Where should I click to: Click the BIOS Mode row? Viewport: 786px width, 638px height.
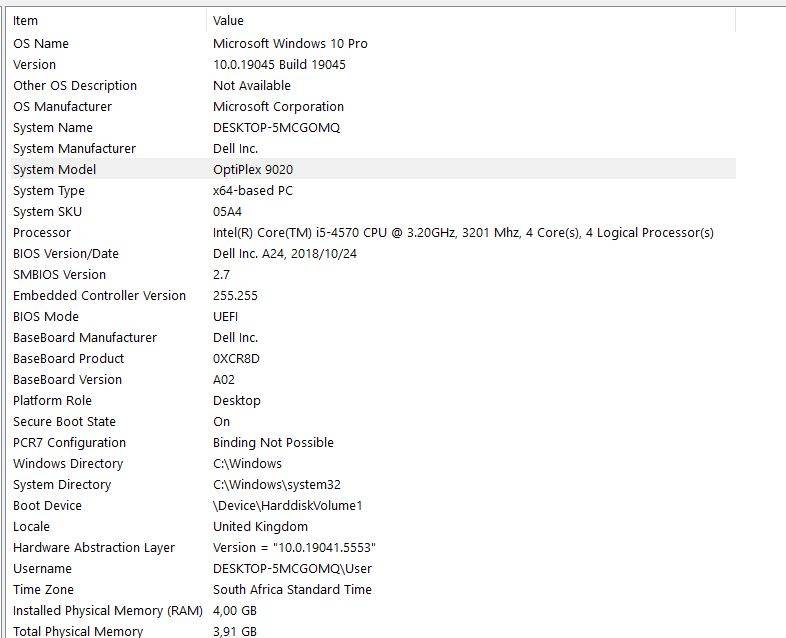pos(46,316)
